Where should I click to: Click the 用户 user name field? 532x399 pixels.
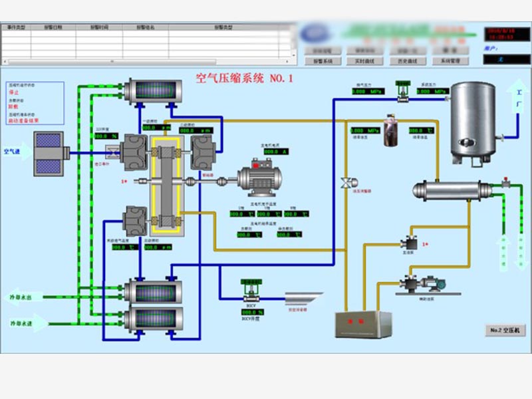(506, 59)
